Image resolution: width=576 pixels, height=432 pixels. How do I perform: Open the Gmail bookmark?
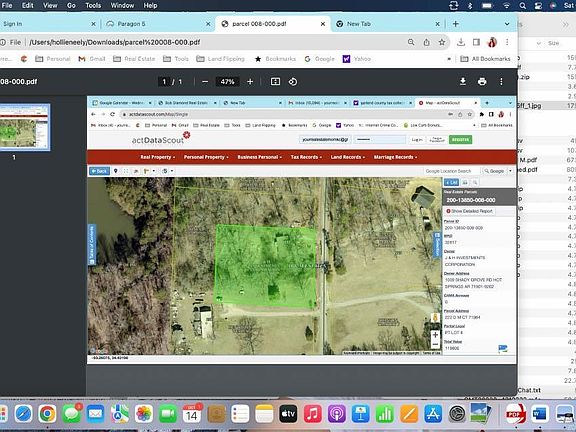tap(92, 59)
